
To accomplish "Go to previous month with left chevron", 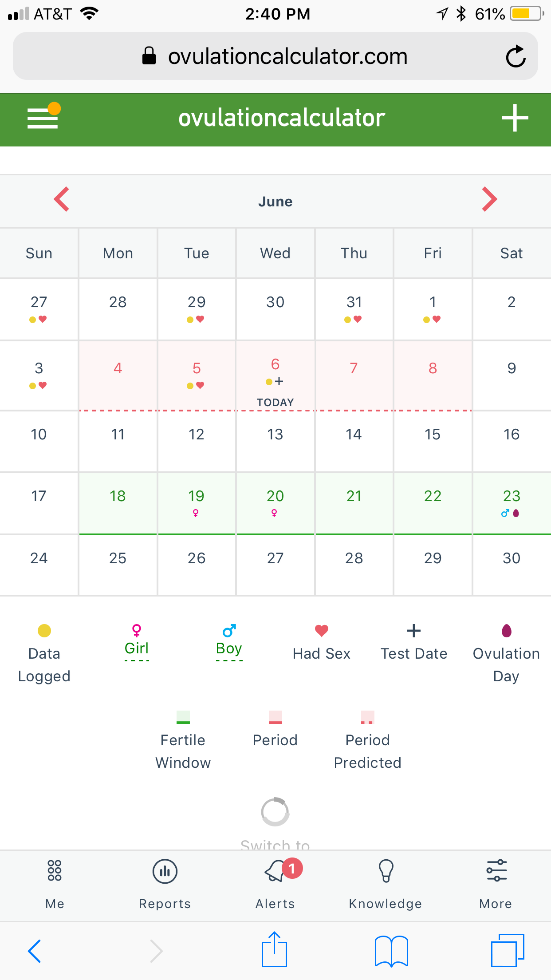I will (62, 199).
